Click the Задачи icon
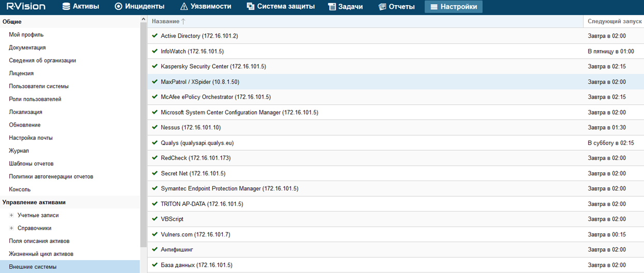Image resolution: width=644 pixels, height=273 pixels. point(332,7)
